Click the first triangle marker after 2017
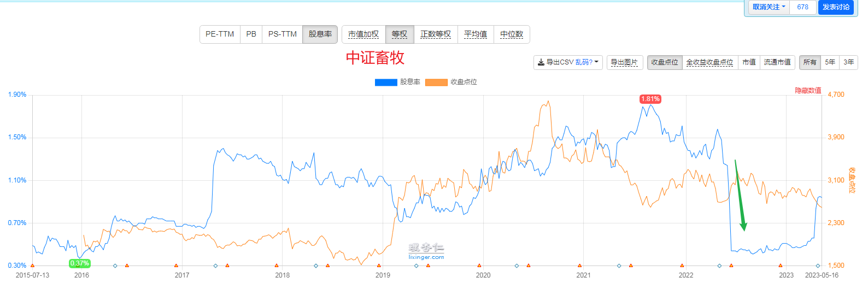The image size is (868, 301). point(227,265)
